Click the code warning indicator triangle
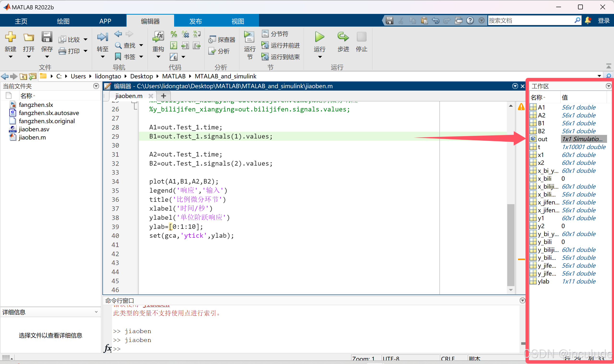 point(521,107)
